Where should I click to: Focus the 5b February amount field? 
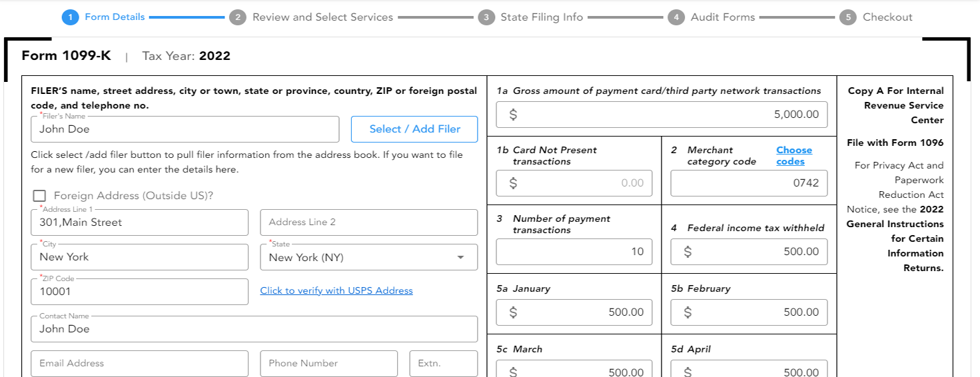click(749, 312)
